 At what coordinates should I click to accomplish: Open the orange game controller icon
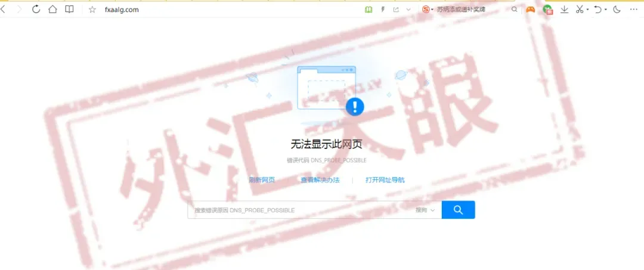(x=531, y=10)
